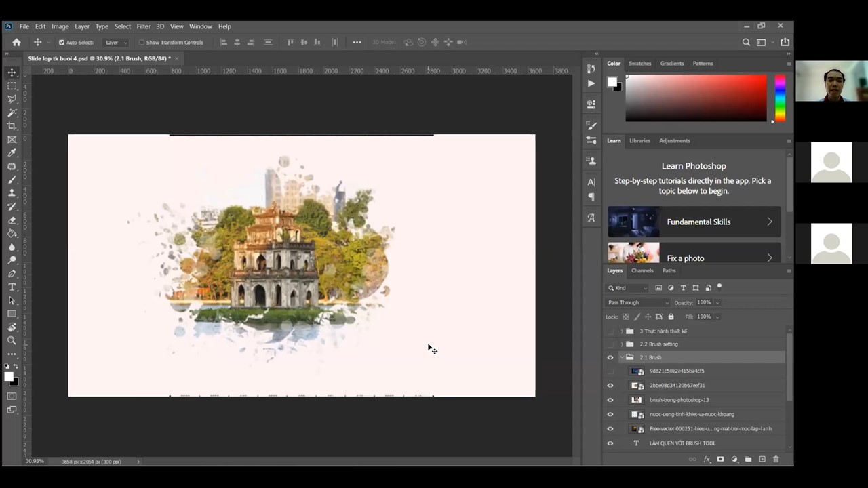This screenshot has height=488, width=868.
Task: Add a layer mask
Action: [x=720, y=460]
